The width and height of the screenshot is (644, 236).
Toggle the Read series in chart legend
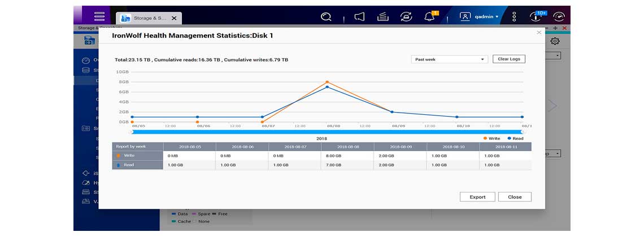click(515, 138)
